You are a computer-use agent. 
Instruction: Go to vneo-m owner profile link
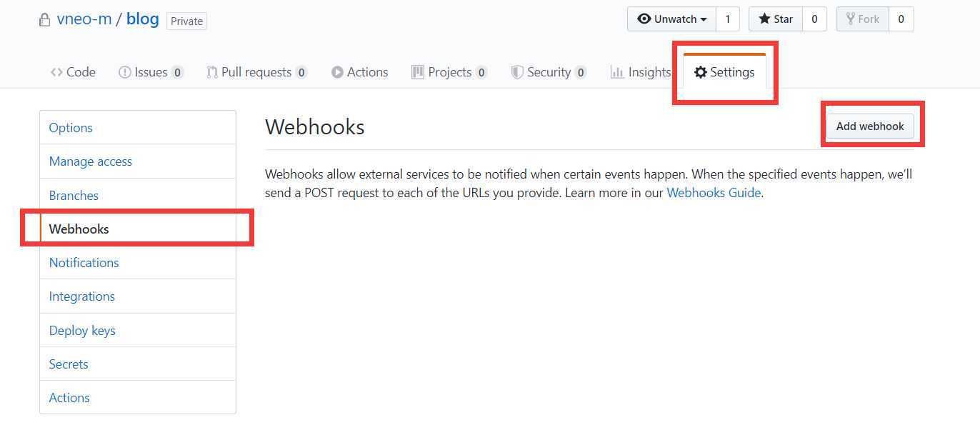(x=84, y=19)
